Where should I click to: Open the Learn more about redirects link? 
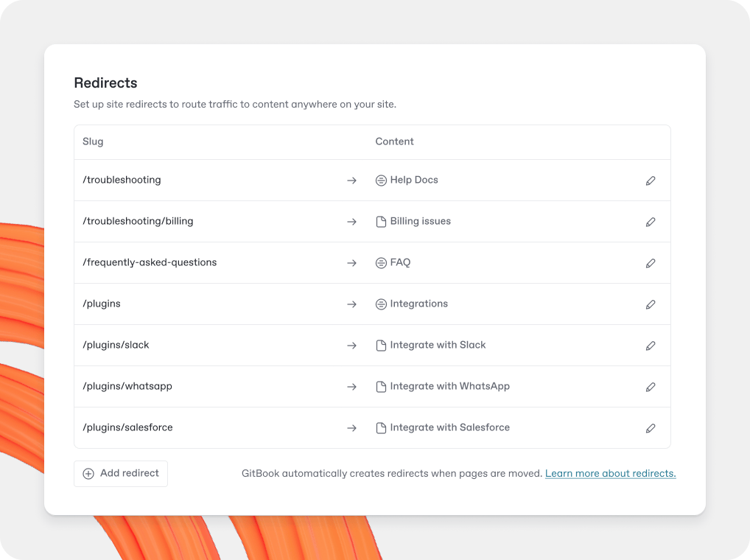pyautogui.click(x=610, y=473)
